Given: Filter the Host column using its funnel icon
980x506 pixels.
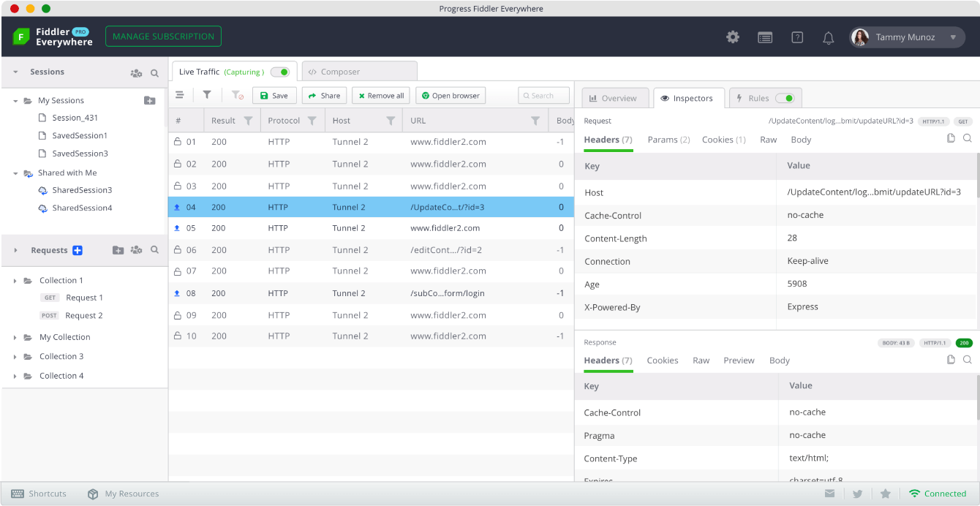Looking at the screenshot, I should tap(391, 121).
